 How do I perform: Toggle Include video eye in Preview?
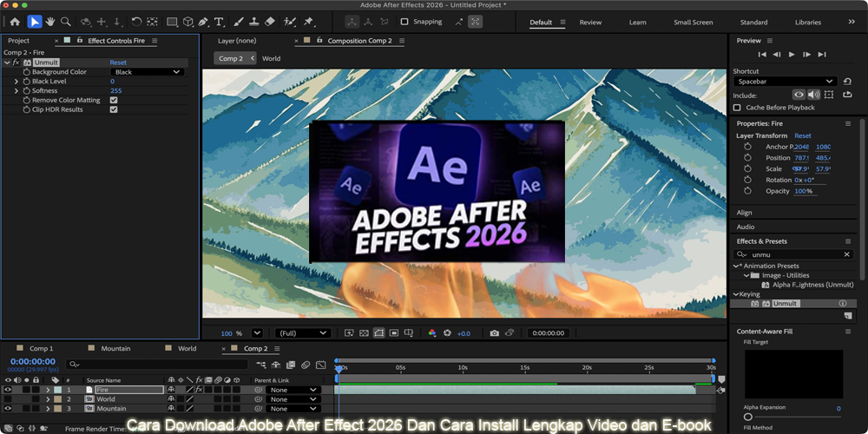(799, 95)
